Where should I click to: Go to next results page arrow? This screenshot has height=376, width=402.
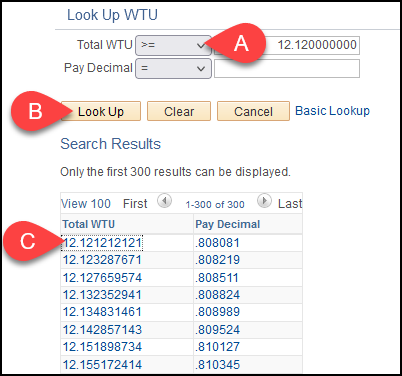pos(264,201)
